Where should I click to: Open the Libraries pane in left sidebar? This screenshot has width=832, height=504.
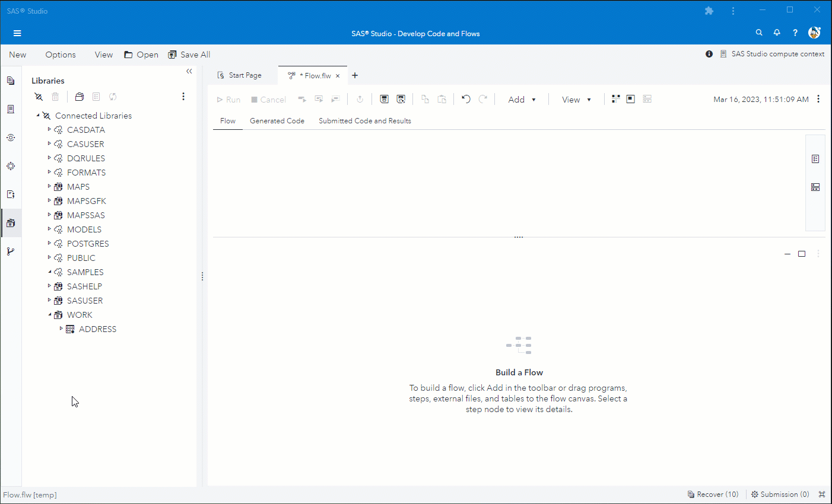11,223
